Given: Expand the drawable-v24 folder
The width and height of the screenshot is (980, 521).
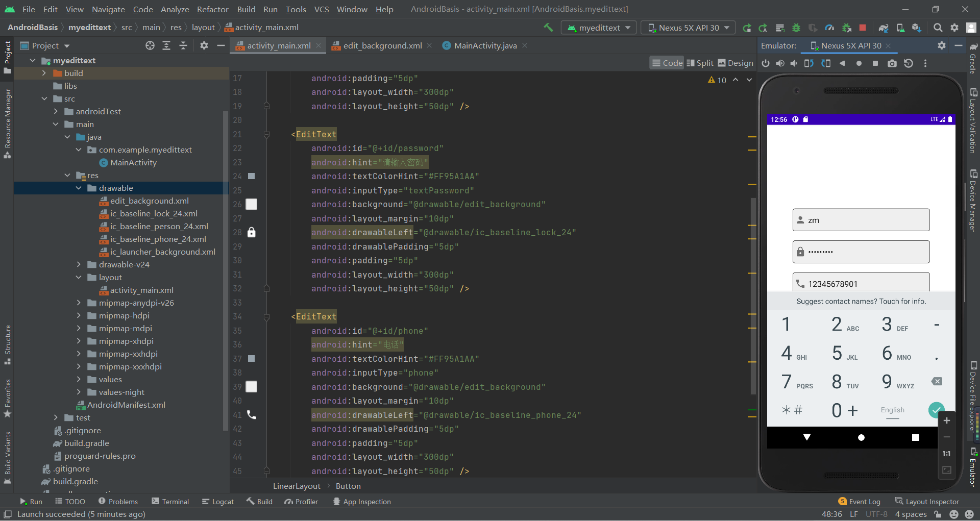Looking at the screenshot, I should 79,264.
